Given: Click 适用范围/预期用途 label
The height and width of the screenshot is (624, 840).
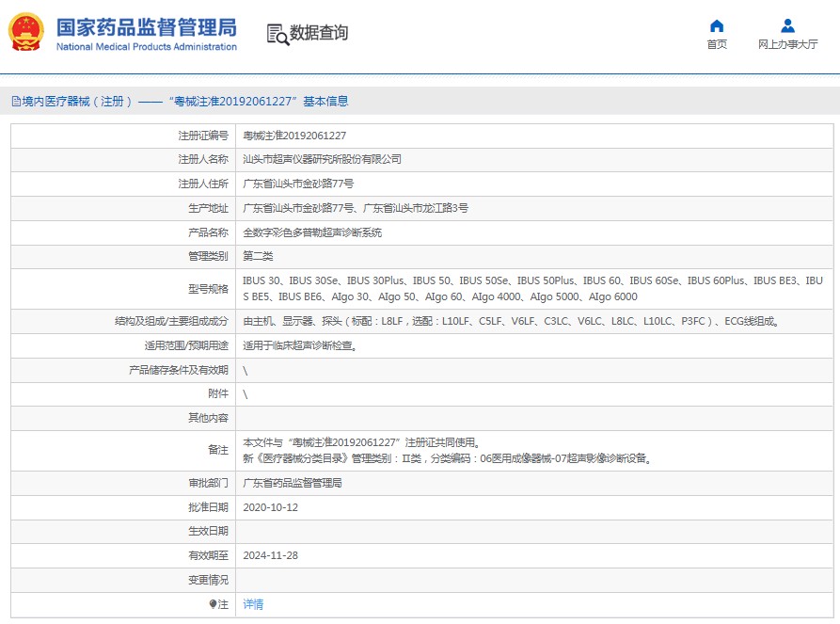Looking at the screenshot, I should 186,345.
